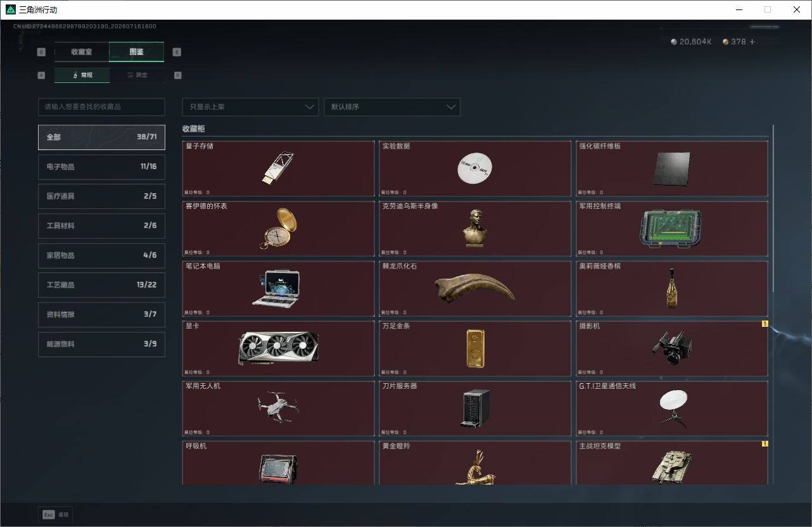Select the 奥莉薇娅香槟 champagne bottle item
The image size is (812, 527).
tap(672, 289)
